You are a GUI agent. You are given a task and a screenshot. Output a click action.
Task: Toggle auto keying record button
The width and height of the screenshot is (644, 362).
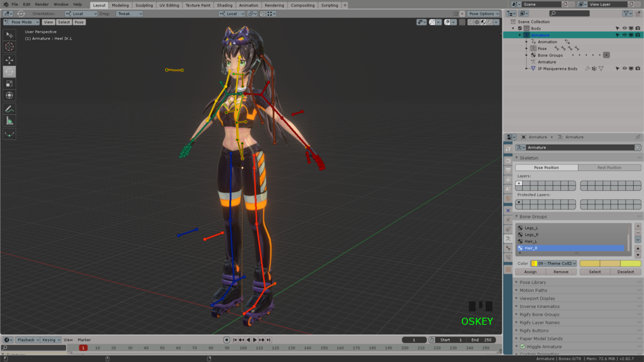pos(226,340)
